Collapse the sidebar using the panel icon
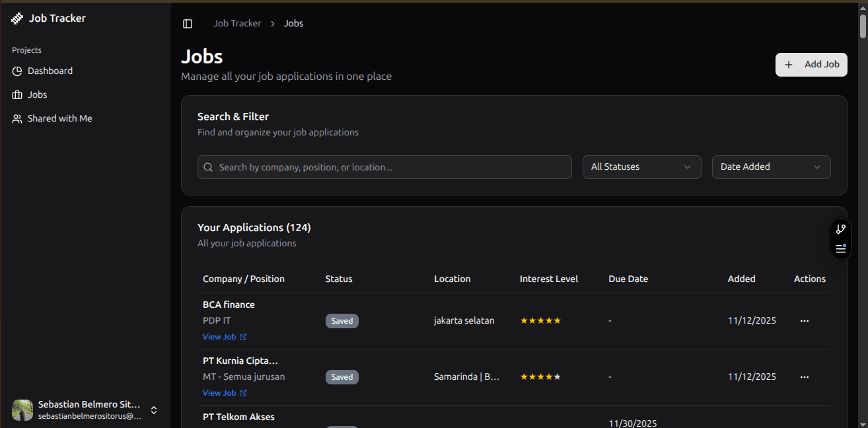The width and height of the screenshot is (868, 428). [x=188, y=23]
